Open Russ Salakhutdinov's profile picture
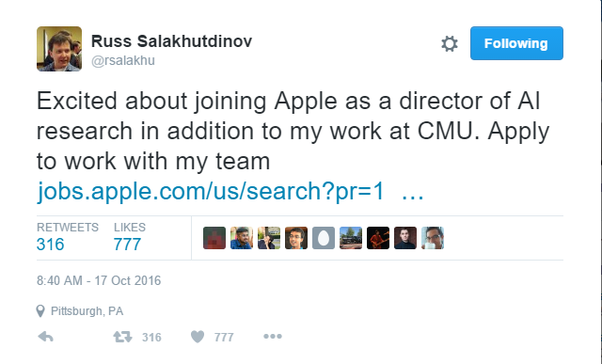The height and width of the screenshot is (364, 602). click(x=59, y=49)
